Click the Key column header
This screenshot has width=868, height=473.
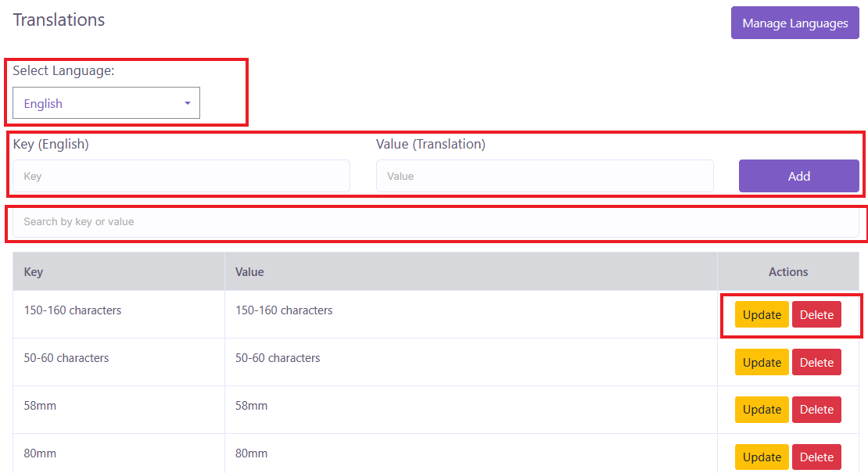pos(34,272)
